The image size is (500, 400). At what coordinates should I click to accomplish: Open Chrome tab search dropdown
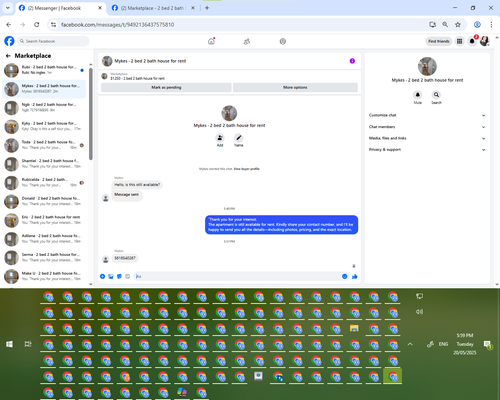tap(7, 8)
